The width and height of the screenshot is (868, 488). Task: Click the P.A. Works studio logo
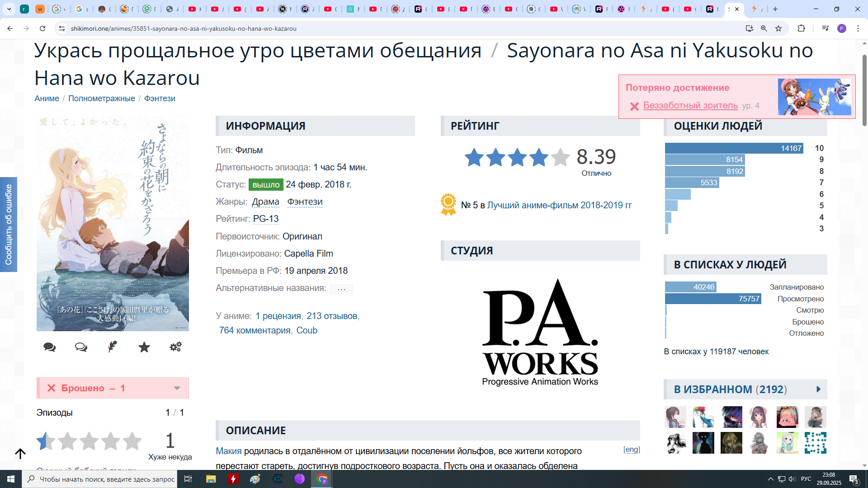[540, 332]
